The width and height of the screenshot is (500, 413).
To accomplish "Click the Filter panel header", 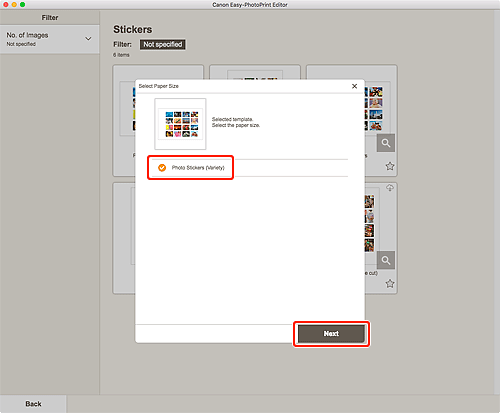I will pyautogui.click(x=50, y=18).
